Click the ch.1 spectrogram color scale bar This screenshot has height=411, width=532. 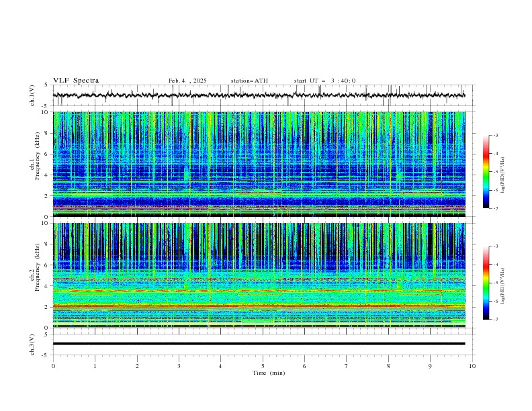coord(486,172)
